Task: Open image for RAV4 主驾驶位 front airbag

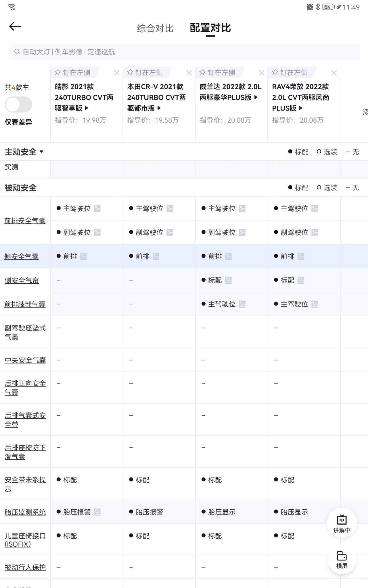Action: (315, 209)
